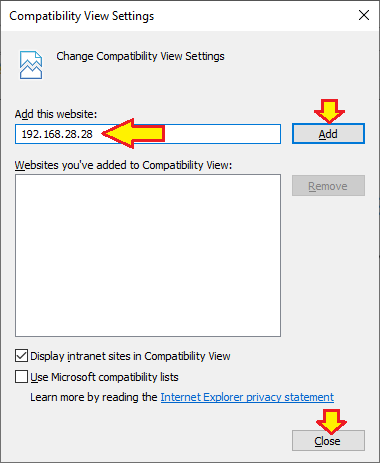
Task: Click the yellow arrow pointing at the IP address
Action: [133, 133]
